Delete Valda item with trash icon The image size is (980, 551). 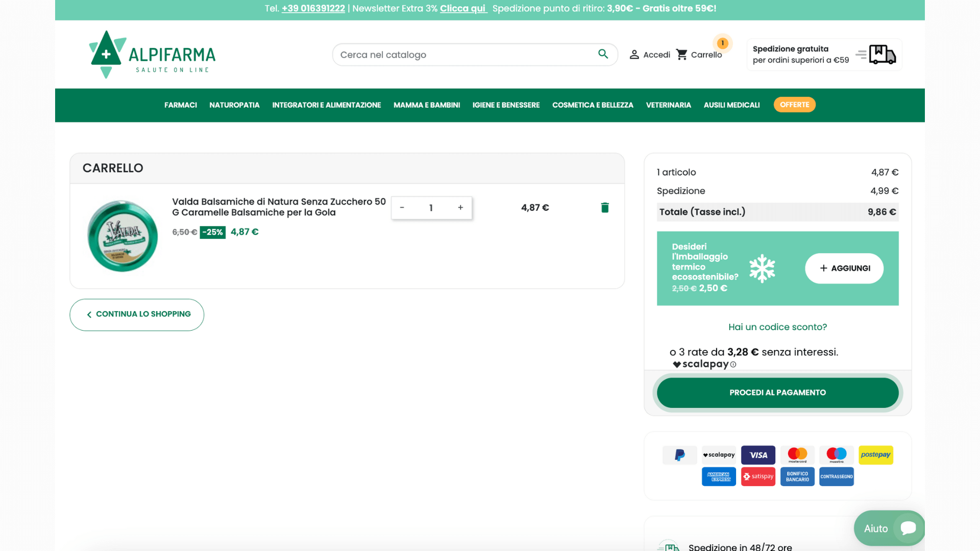click(x=605, y=208)
